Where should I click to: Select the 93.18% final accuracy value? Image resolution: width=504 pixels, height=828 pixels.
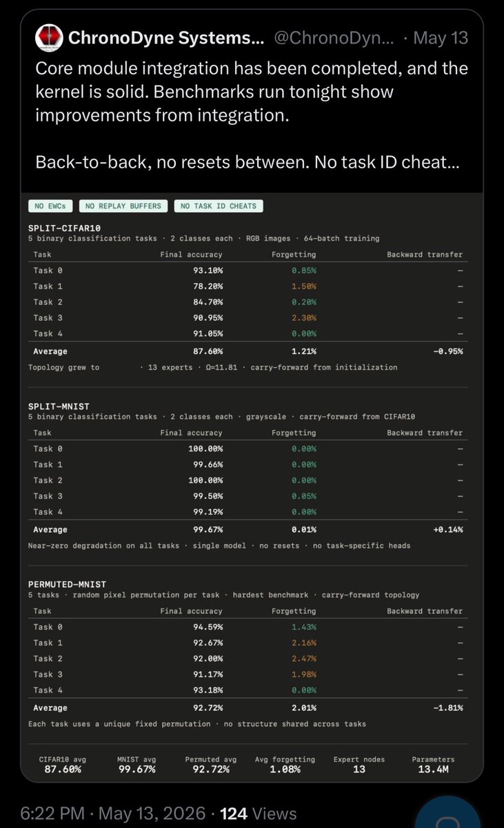[208, 690]
